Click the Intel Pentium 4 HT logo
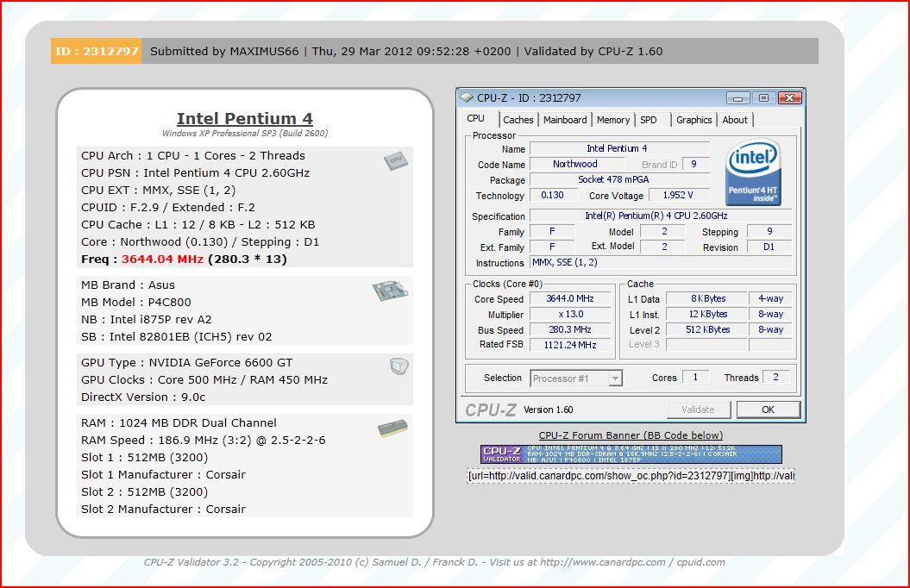Image resolution: width=910 pixels, height=588 pixels. tap(753, 172)
